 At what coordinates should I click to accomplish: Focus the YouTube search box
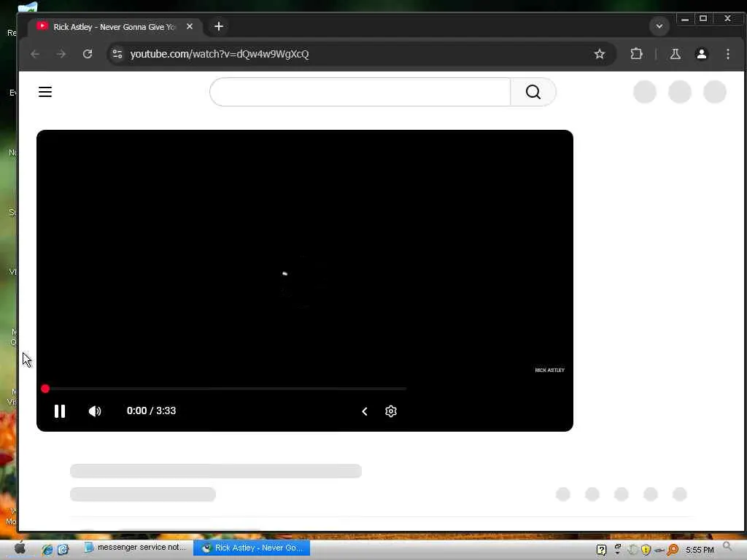tap(360, 92)
